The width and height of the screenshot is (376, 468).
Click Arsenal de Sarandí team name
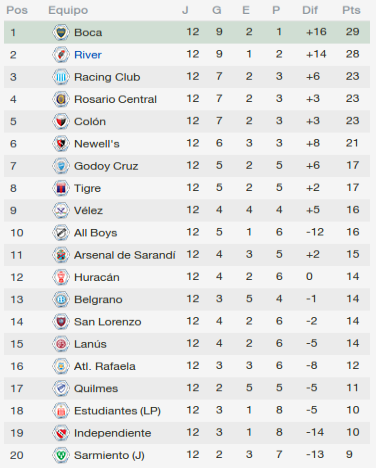point(125,255)
